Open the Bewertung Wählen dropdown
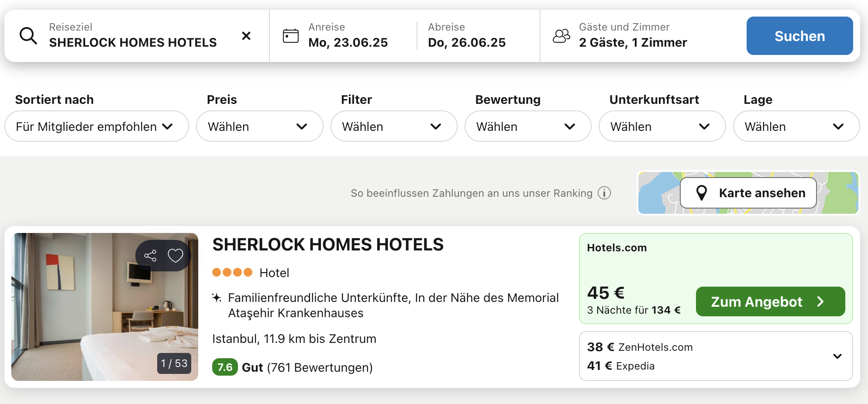Image resolution: width=868 pixels, height=404 pixels. (528, 127)
